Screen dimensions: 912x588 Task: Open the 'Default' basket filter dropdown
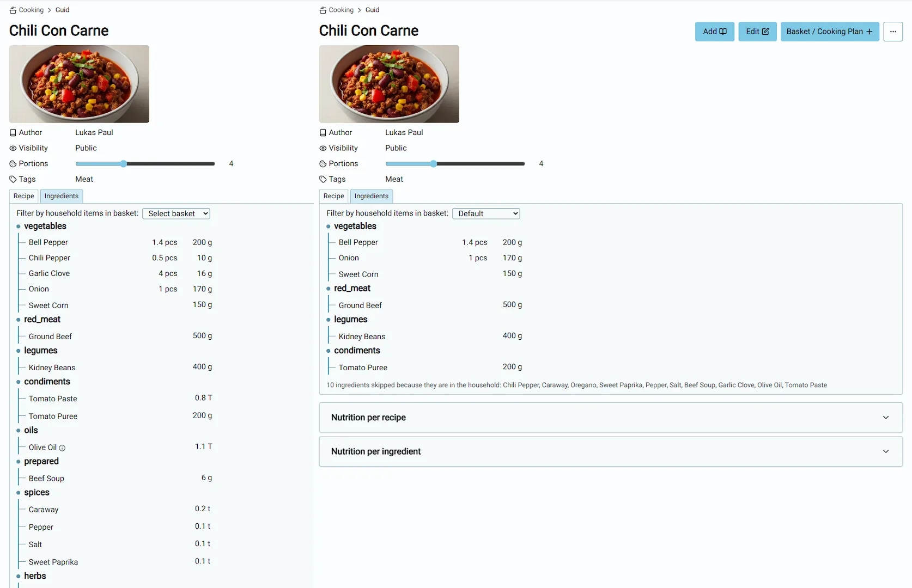486,214
